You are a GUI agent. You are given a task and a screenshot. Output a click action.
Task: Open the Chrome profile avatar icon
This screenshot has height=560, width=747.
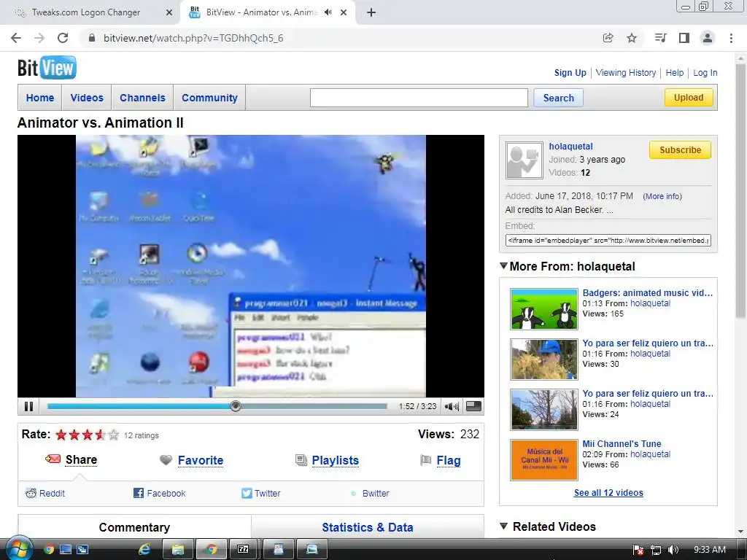coord(708,38)
